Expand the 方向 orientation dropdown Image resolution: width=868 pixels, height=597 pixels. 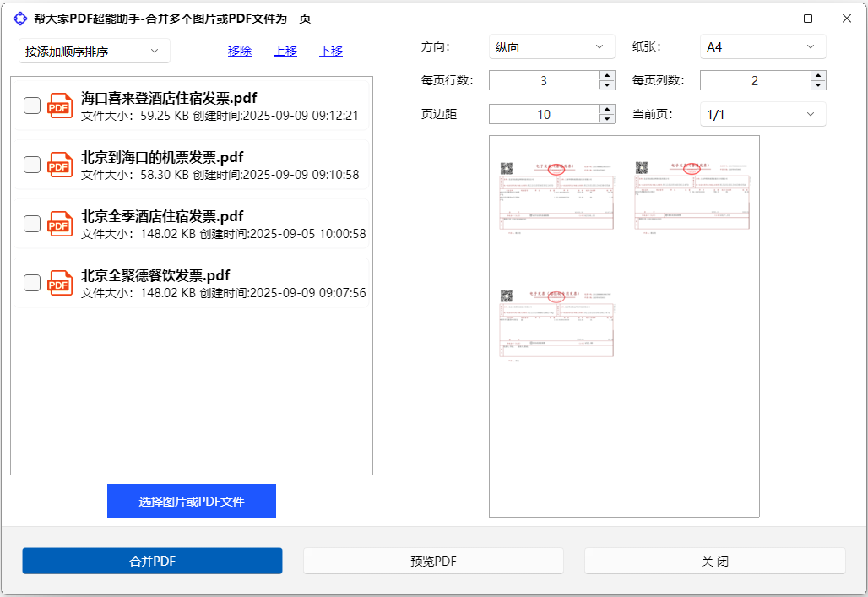pyautogui.click(x=551, y=47)
